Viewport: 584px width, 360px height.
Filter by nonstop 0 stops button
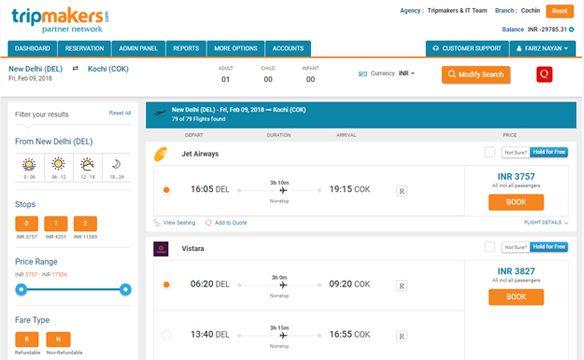[26, 224]
